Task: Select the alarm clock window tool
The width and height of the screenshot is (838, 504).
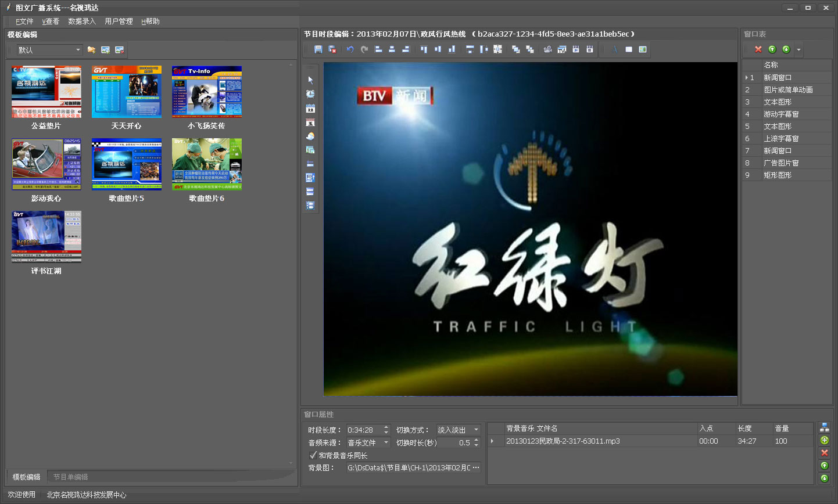Action: pos(310,94)
